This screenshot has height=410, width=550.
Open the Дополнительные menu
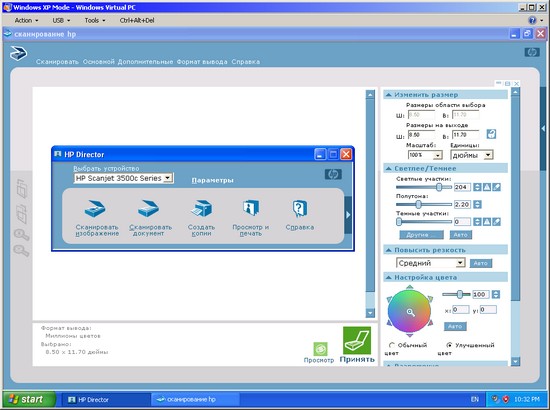145,62
